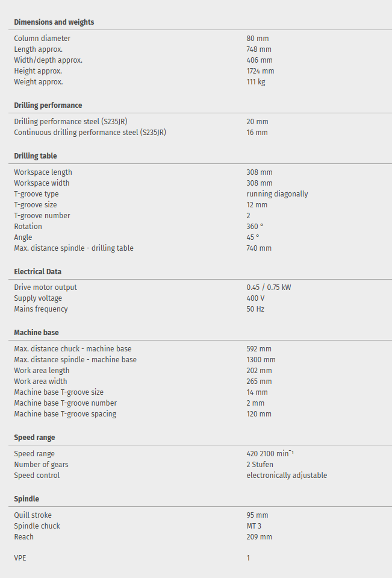
Task: Click the VPE label
Action: [x=20, y=558]
